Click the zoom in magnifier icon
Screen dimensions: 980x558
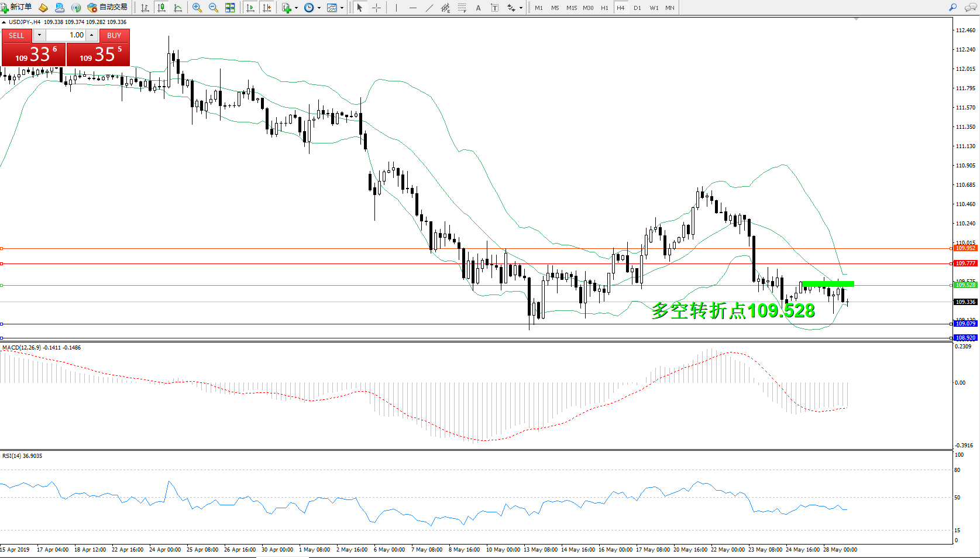point(197,8)
